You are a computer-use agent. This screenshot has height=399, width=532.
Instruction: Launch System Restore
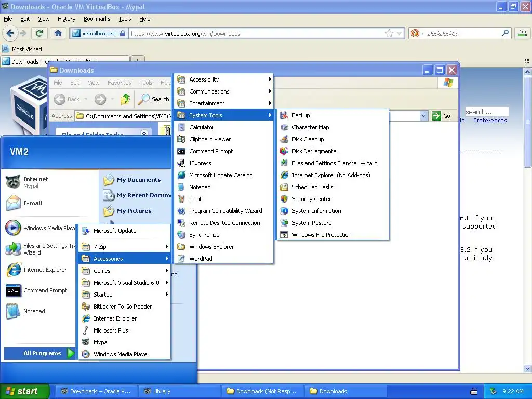pos(332,223)
